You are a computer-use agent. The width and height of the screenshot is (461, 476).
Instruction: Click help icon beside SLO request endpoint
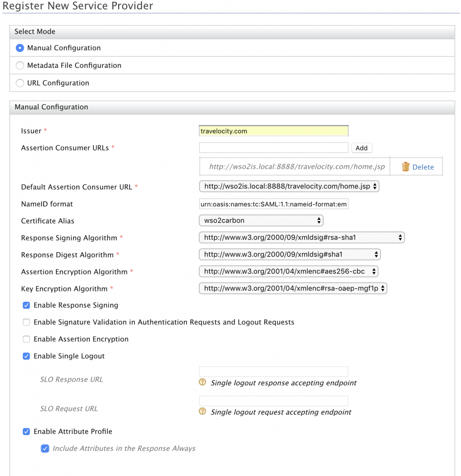pos(202,411)
